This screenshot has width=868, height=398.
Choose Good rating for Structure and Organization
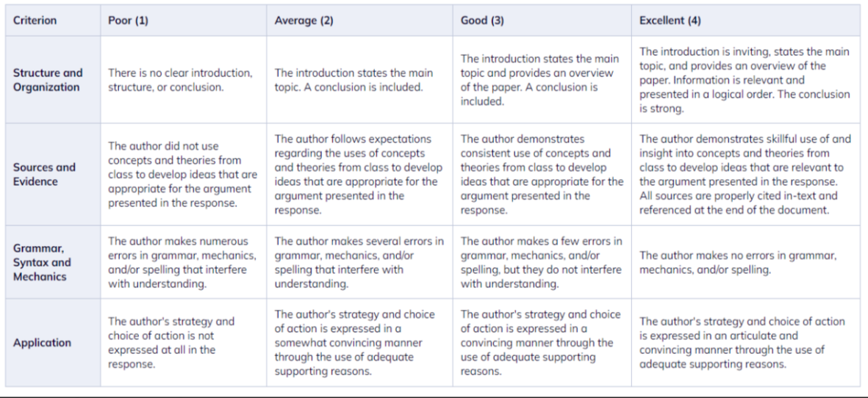[x=542, y=79]
